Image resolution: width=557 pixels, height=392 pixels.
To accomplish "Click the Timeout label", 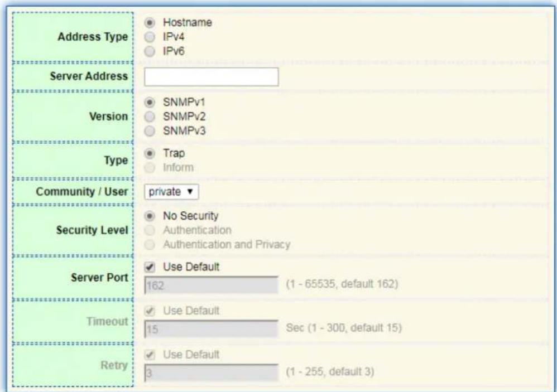I will pyautogui.click(x=107, y=321).
